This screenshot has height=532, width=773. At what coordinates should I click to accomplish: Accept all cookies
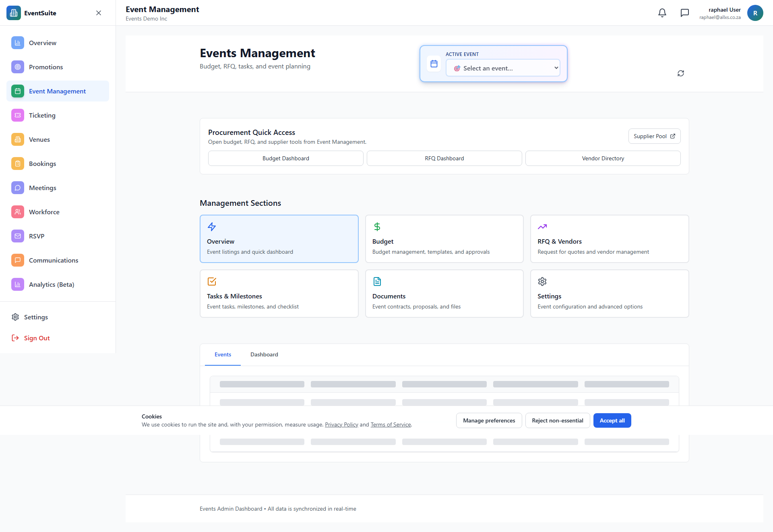[612, 420]
